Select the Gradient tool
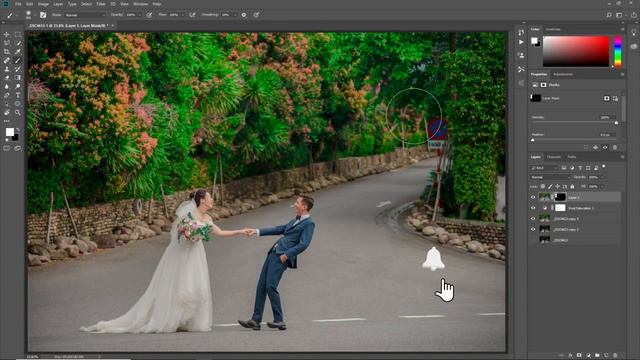The image size is (640, 360). click(18, 78)
